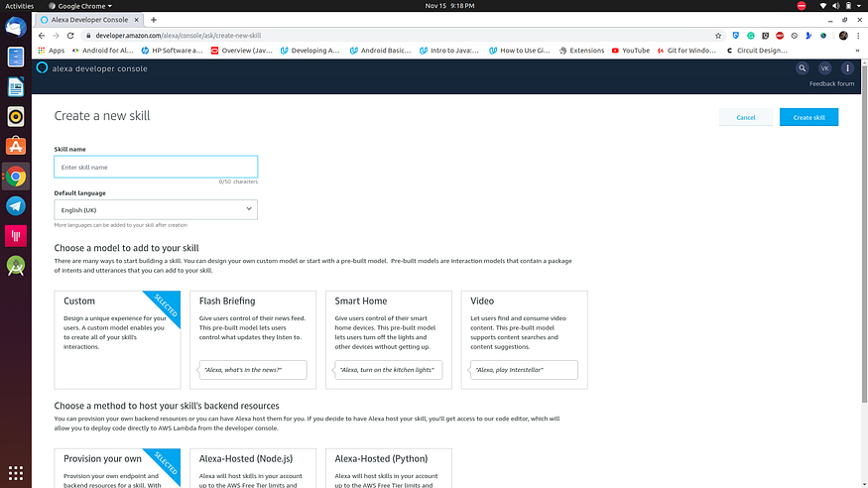
Task: Click the Grammarly extension icon
Action: click(x=751, y=36)
